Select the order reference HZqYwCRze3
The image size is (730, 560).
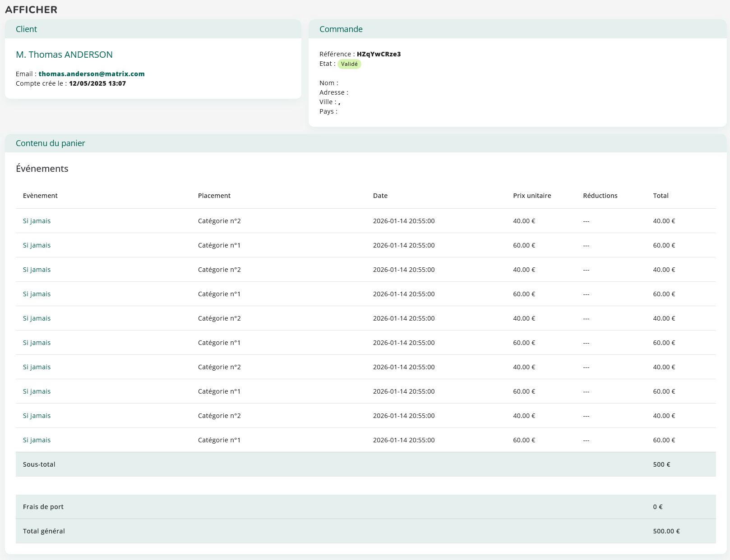[x=379, y=54]
